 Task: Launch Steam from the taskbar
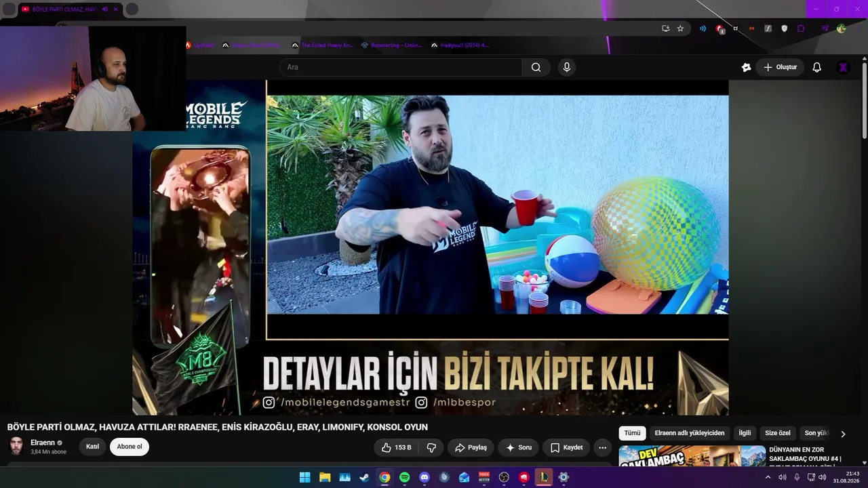[365, 477]
